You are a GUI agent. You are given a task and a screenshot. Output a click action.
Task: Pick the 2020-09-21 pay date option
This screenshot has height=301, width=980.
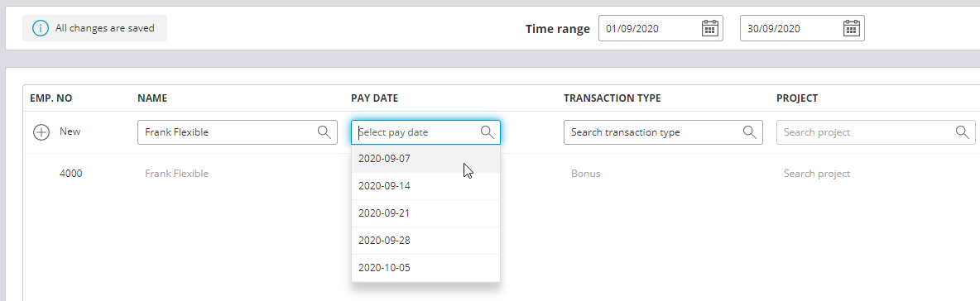pos(425,213)
